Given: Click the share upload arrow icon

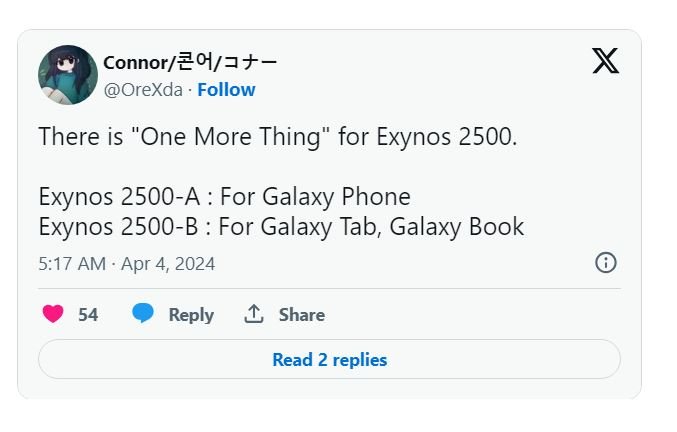Looking at the screenshot, I should pos(254,314).
